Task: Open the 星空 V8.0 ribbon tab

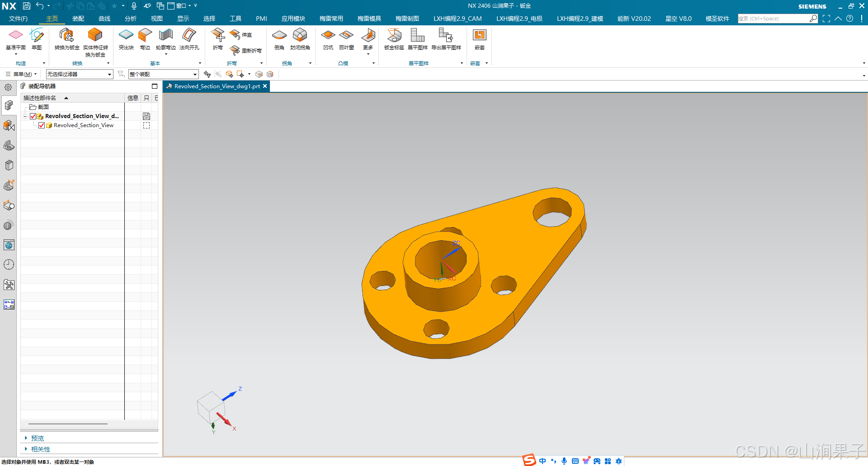Action: 679,19
